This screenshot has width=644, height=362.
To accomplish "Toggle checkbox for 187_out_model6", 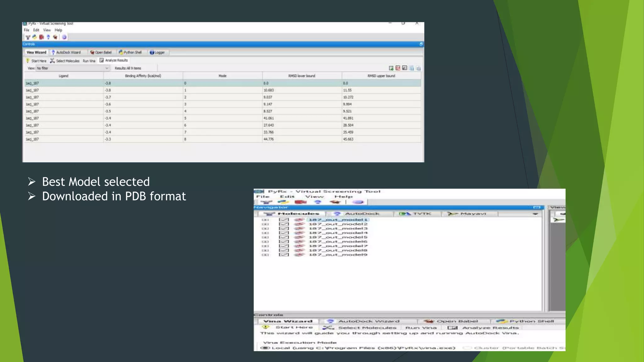I will [x=284, y=242].
